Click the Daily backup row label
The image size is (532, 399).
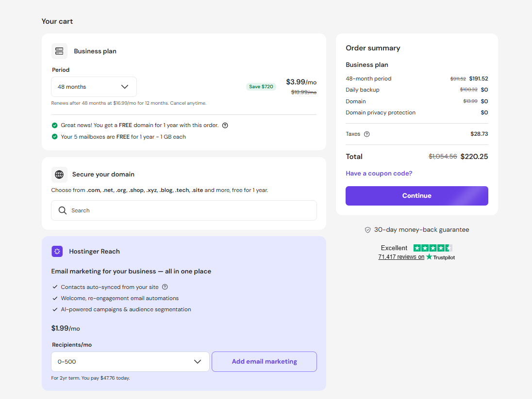[x=363, y=90]
